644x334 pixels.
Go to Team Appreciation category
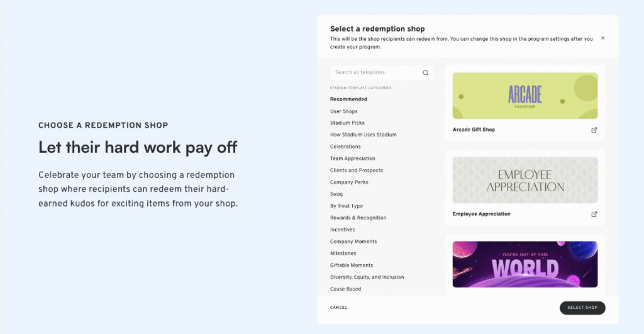353,159
